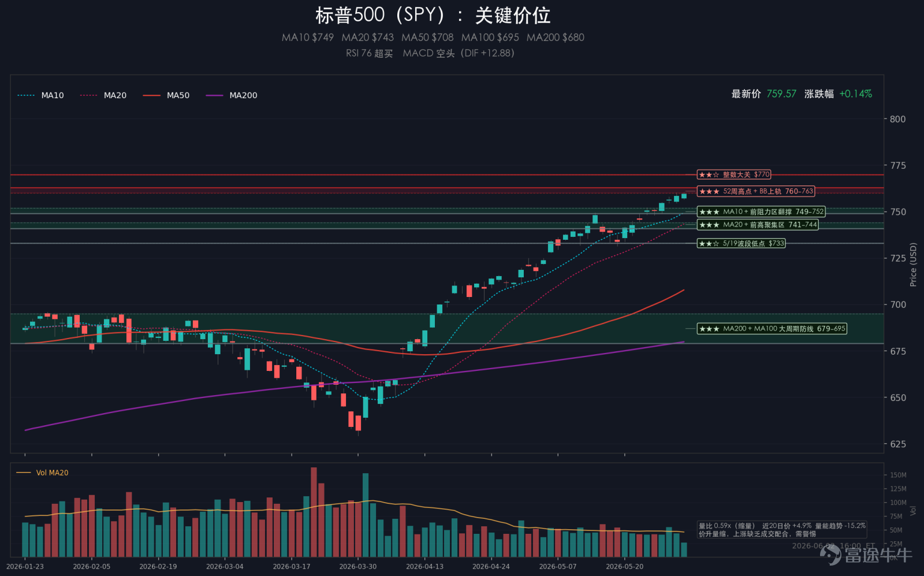Click the tallest volume bar in the volume panel
This screenshot has height=576, width=924.
314,512
